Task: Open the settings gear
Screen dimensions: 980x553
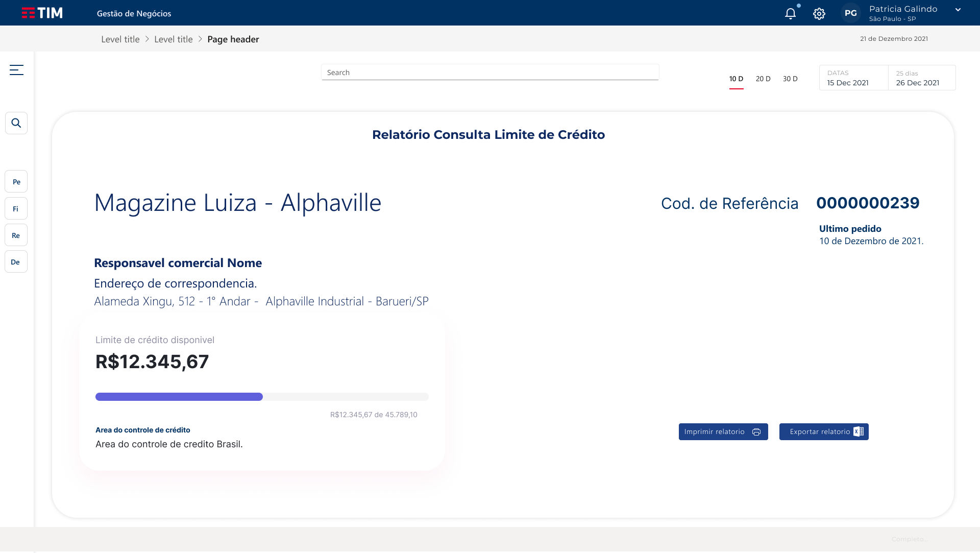Action: (x=819, y=14)
